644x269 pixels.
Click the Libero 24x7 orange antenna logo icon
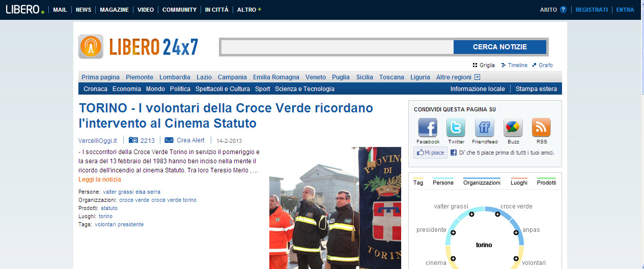pos(91,47)
